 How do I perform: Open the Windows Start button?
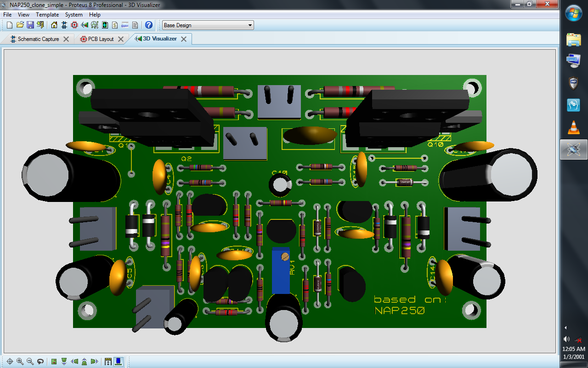pos(574,13)
